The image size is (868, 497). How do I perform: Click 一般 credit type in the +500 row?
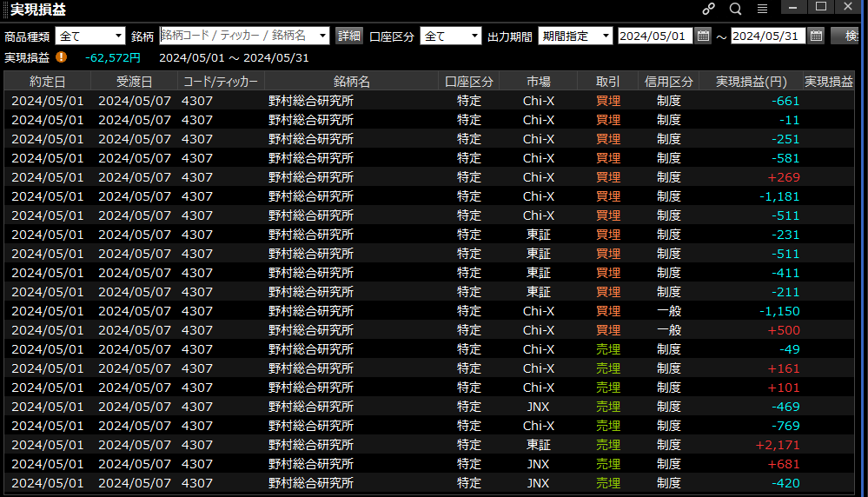[x=669, y=330]
